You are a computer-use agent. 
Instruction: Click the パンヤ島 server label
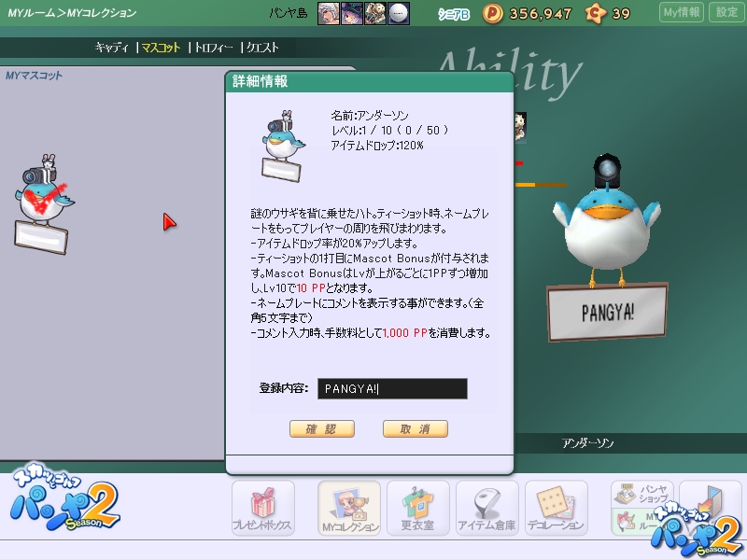coord(289,13)
